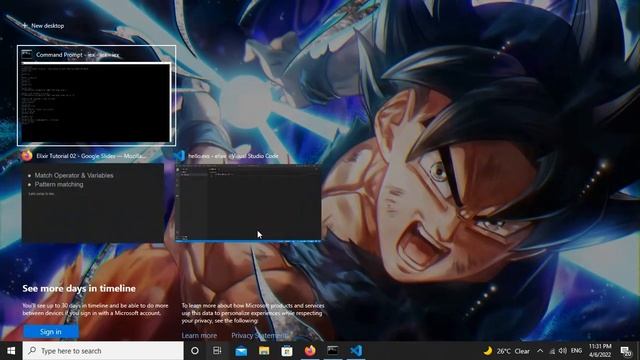Viewport: 640px width, 360px height.
Task: Open the Learn more link
Action: (199, 335)
